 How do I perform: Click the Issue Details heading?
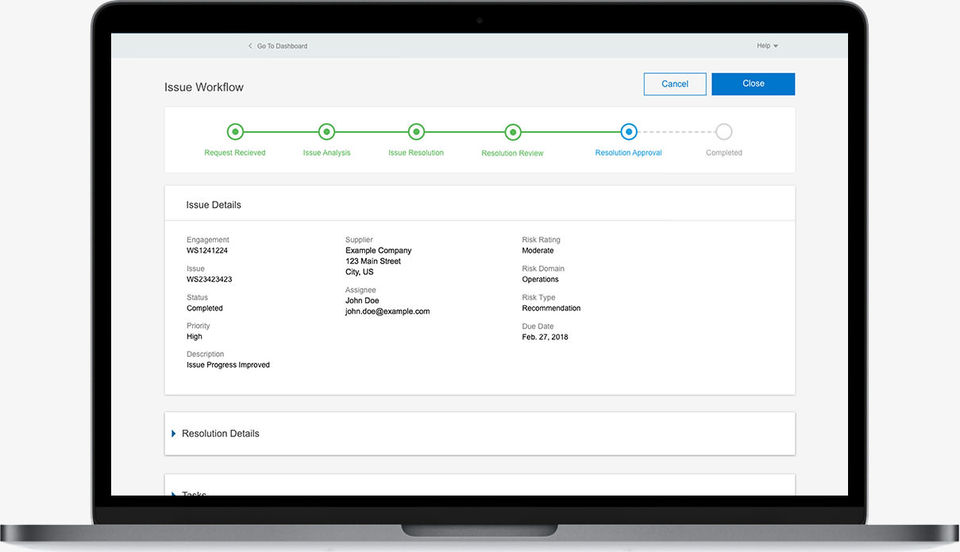point(214,205)
